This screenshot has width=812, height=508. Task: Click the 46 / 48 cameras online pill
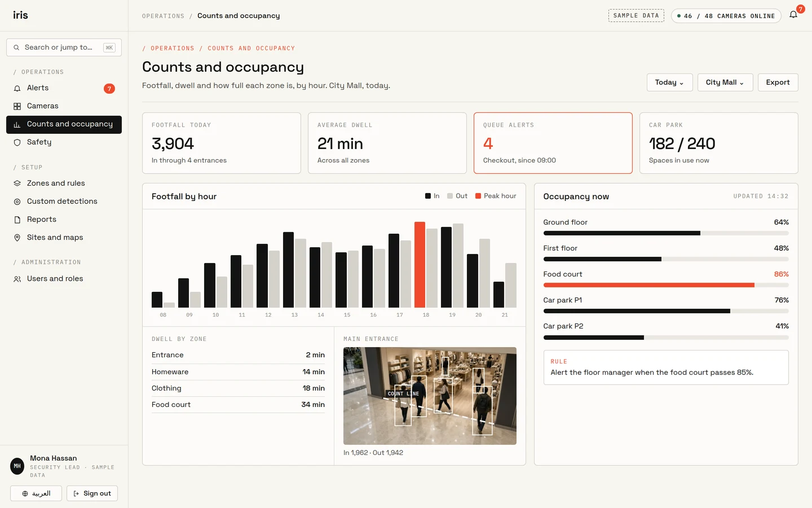point(726,16)
